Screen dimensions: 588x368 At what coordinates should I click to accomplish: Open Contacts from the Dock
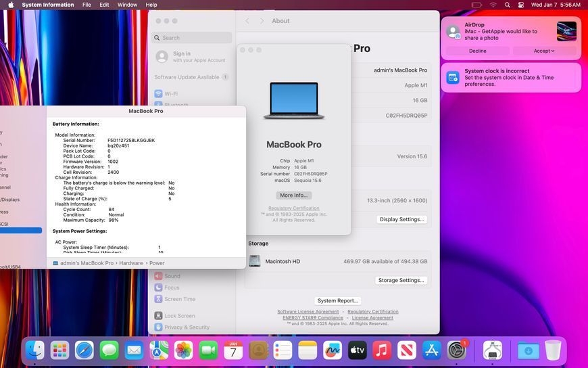coord(258,350)
